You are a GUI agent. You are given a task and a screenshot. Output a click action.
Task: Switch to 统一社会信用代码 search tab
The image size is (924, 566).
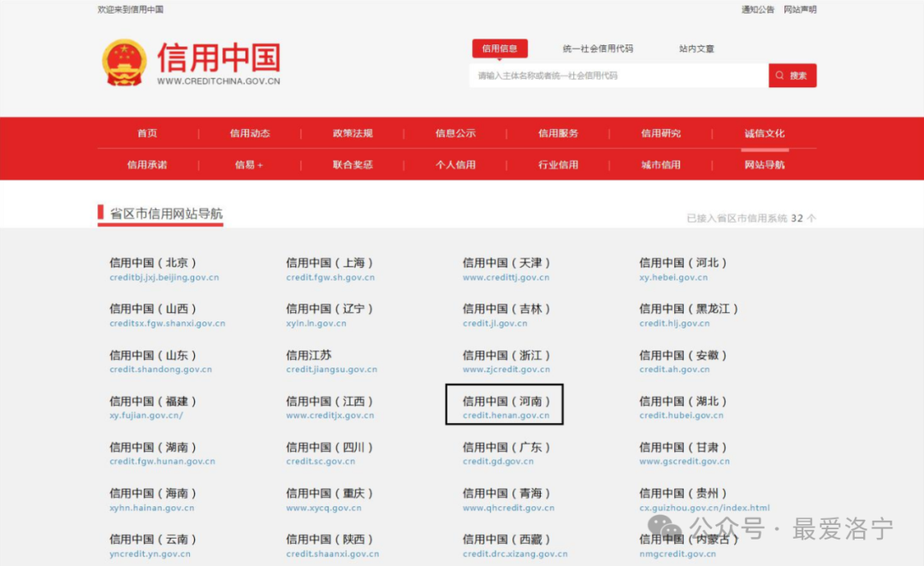[598, 49]
